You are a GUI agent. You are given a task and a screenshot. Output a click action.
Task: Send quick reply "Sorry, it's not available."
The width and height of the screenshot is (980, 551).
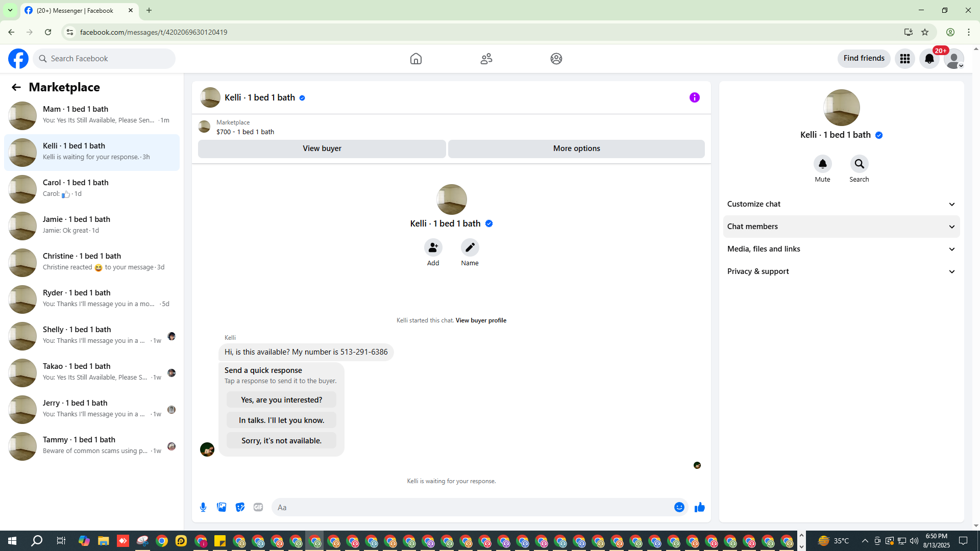(281, 440)
